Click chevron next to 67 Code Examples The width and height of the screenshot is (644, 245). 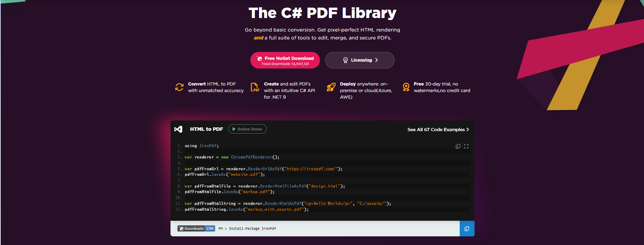point(468,129)
